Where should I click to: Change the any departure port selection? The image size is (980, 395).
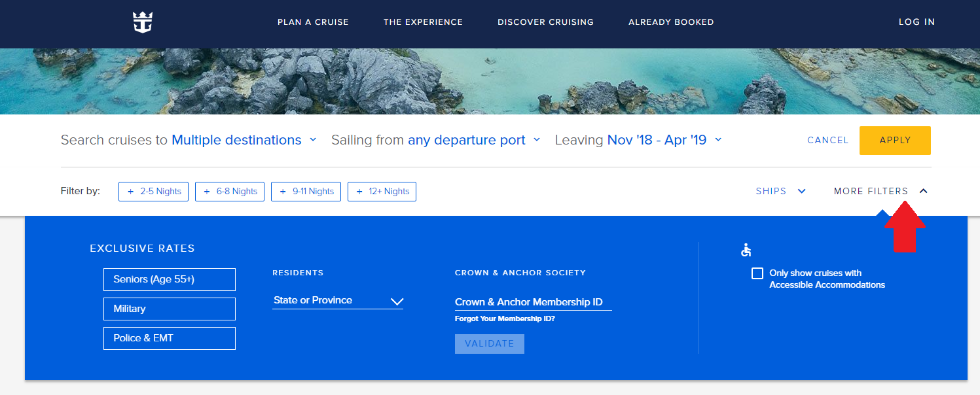click(x=474, y=140)
